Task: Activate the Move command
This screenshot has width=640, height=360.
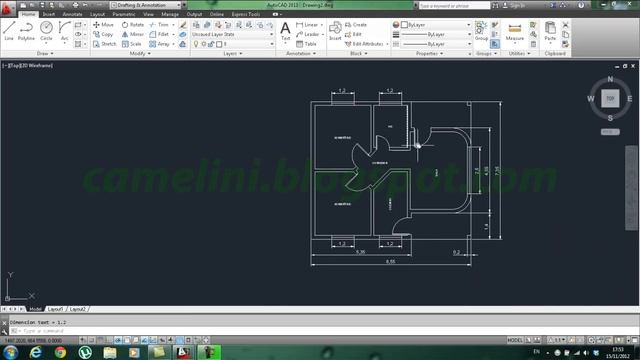Action: [x=103, y=25]
